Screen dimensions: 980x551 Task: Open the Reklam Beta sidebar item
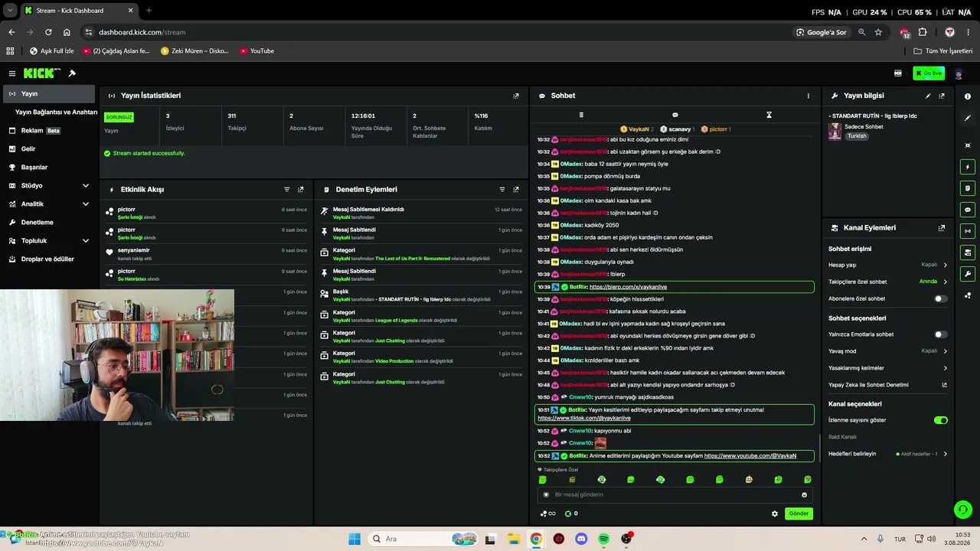(47, 130)
